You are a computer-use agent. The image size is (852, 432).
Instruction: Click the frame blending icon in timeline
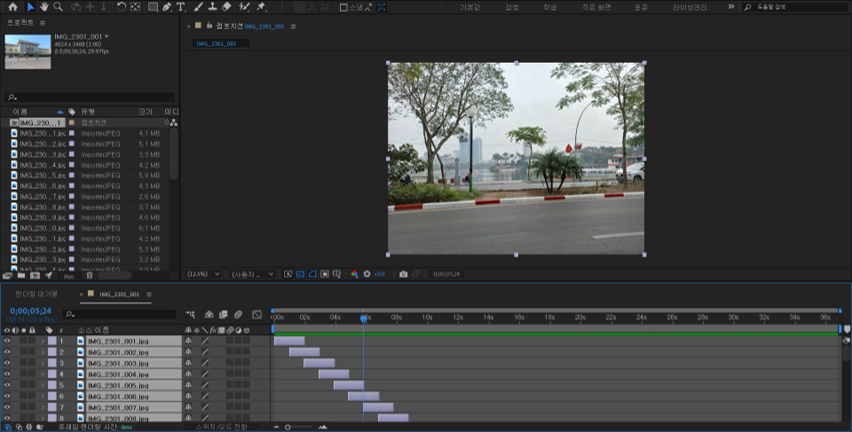point(223,315)
